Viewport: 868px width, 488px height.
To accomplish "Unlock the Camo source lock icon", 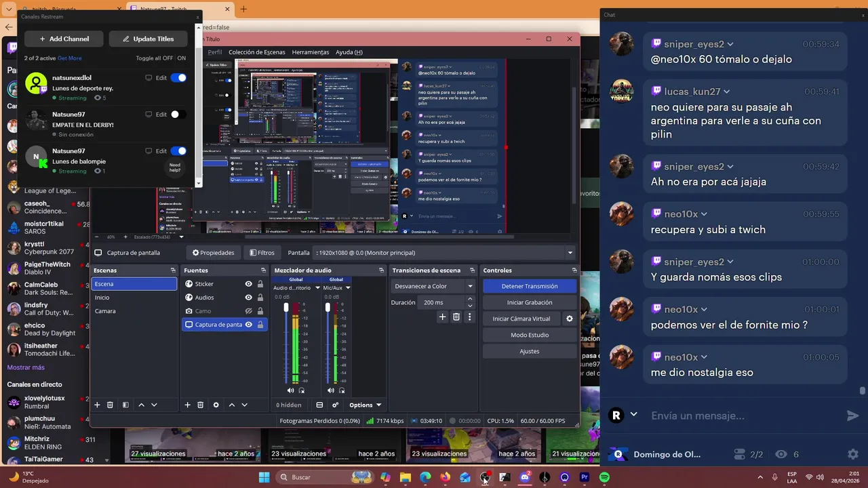I will pyautogui.click(x=260, y=311).
